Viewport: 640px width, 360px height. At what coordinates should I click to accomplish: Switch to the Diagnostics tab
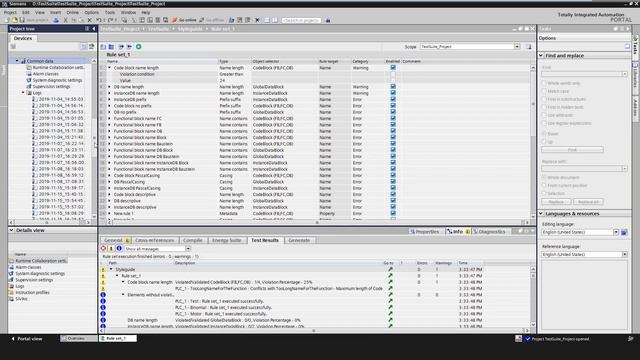[491, 231]
